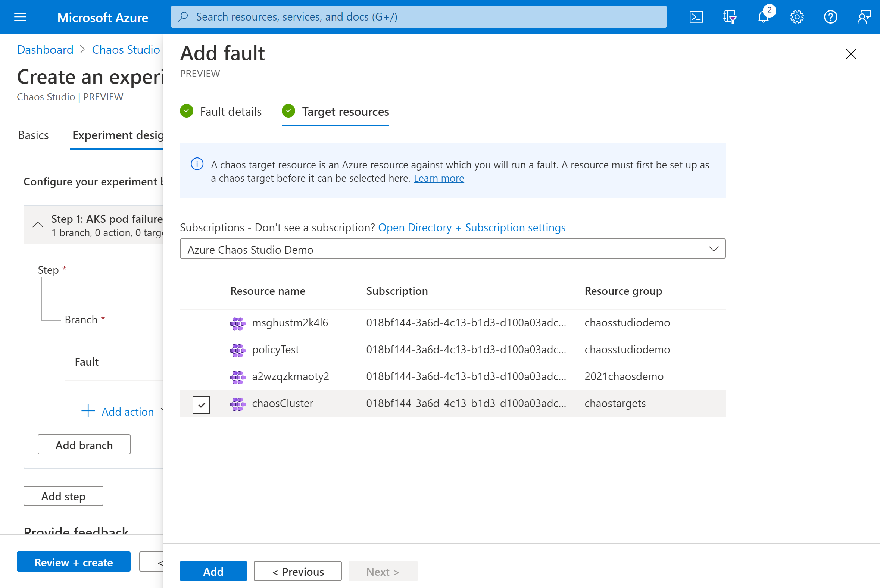Image resolution: width=880 pixels, height=588 pixels.
Task: Click the Chaos Studio icon for a2wzqzkmaoty2
Action: click(x=238, y=376)
